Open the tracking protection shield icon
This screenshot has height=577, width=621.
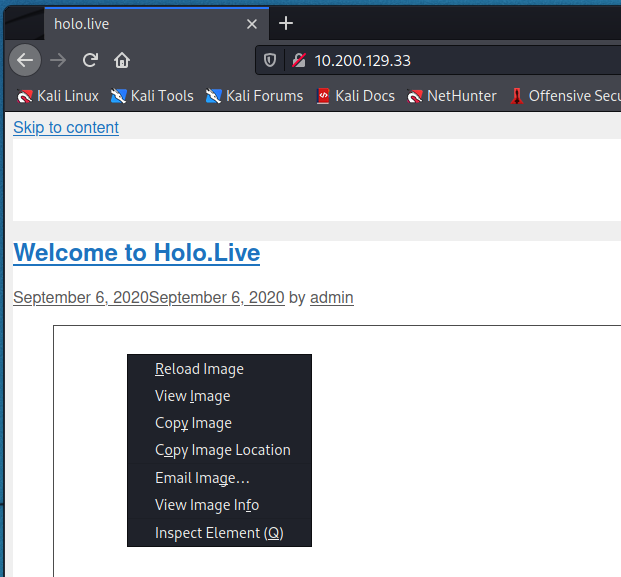tap(270, 60)
